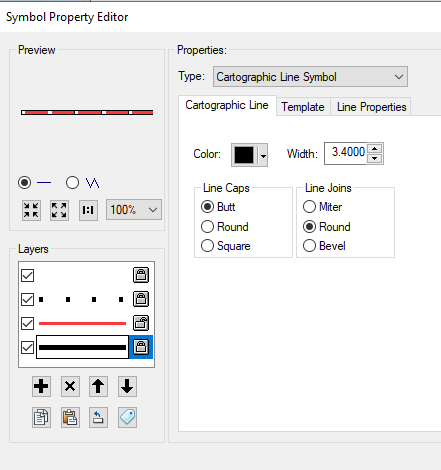Click the black Color swatch

(244, 155)
